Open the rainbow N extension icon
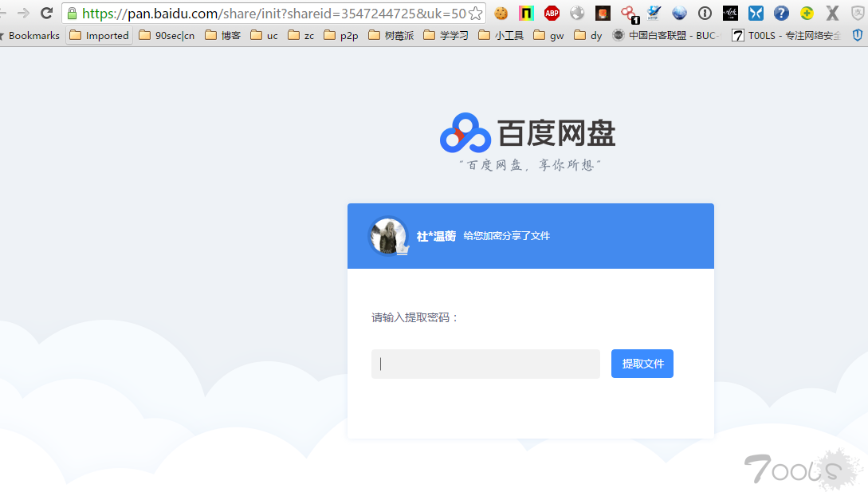The height and width of the screenshot is (496, 868). coord(526,14)
